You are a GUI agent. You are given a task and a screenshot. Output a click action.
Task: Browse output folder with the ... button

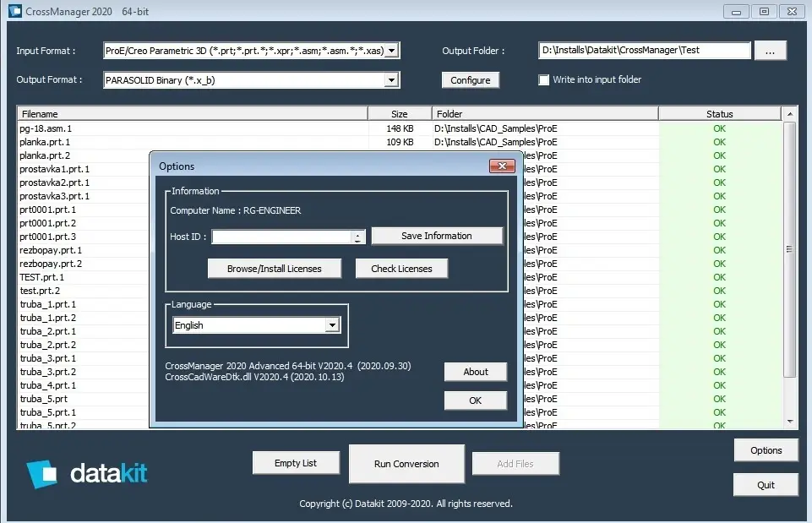(770, 51)
